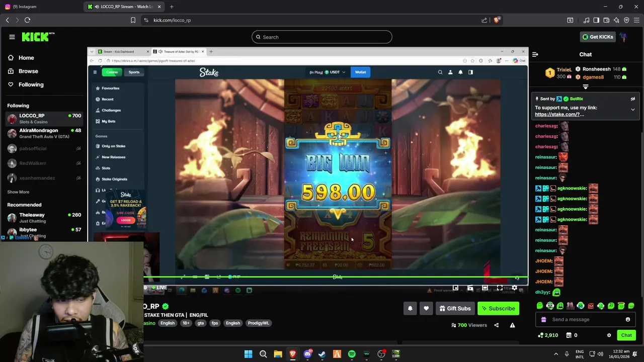Toggle Brave sidebar panel

596,20
